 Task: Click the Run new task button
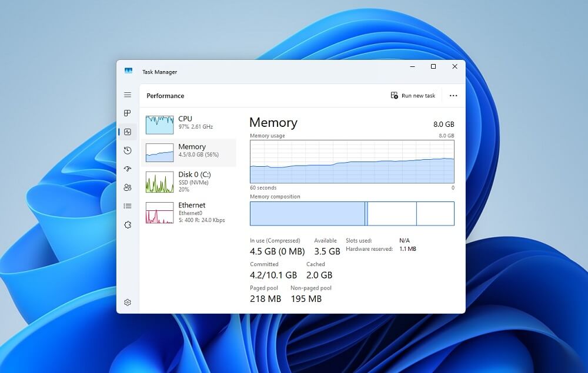pyautogui.click(x=413, y=96)
